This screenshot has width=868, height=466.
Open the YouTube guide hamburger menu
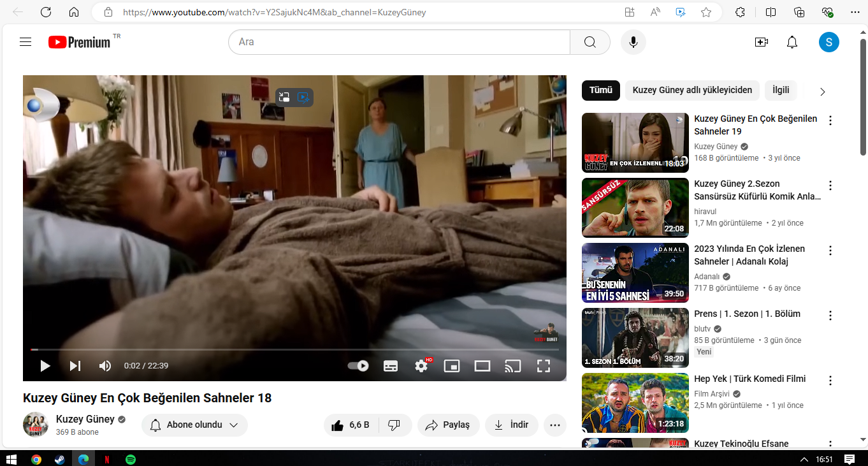coord(25,42)
